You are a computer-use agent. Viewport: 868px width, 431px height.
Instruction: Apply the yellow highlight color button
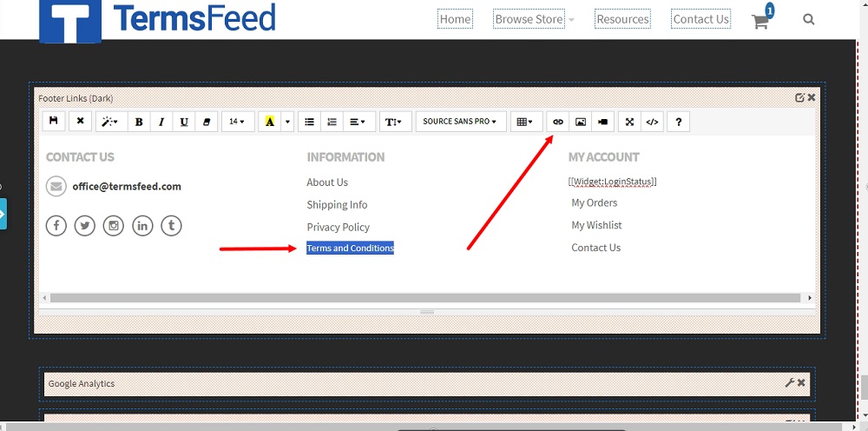[x=270, y=122]
